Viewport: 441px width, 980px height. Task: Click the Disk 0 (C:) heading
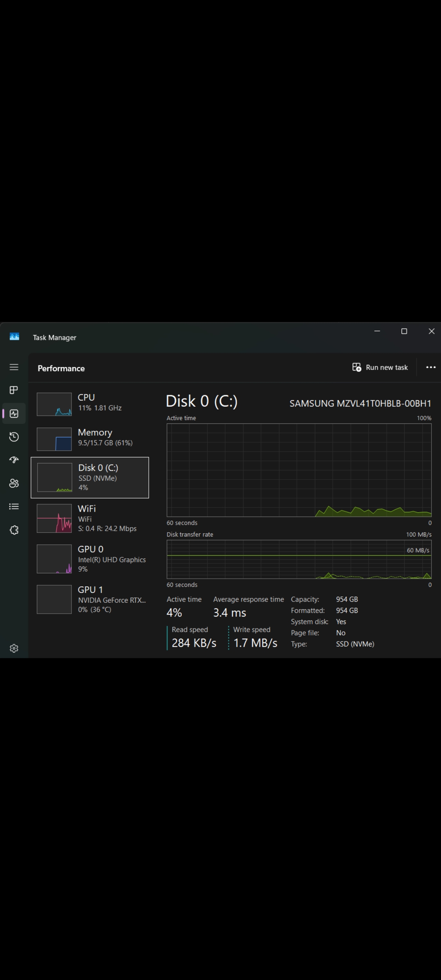tap(202, 401)
